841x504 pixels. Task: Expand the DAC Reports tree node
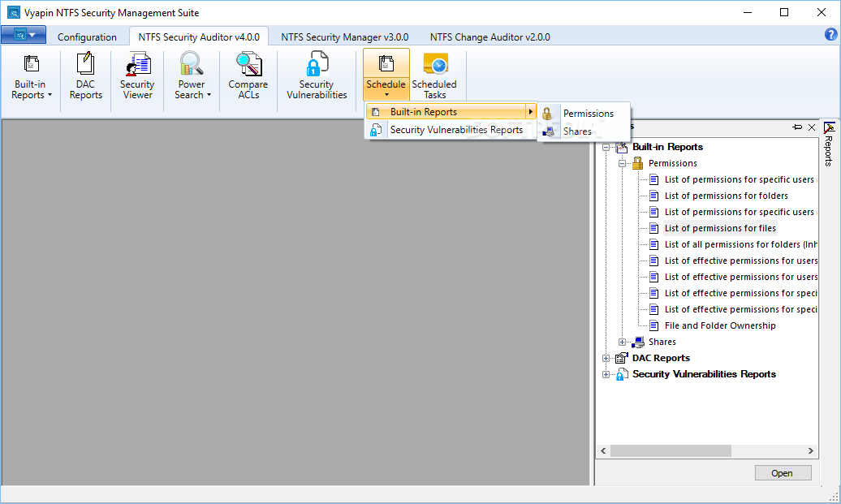point(606,358)
